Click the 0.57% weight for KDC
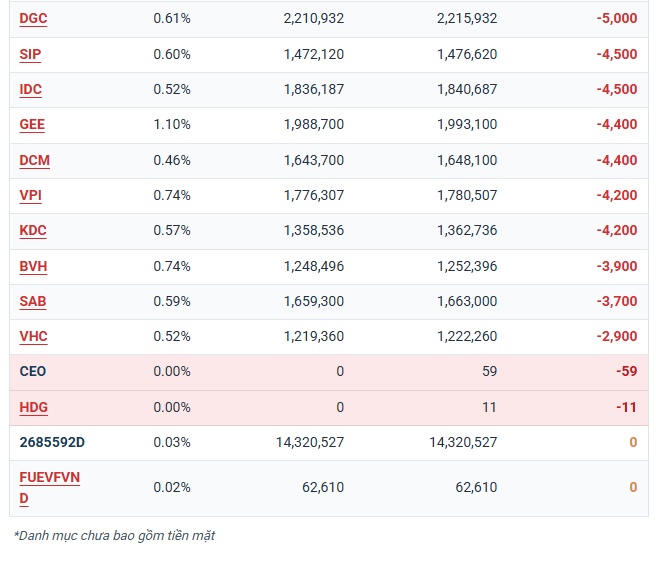 click(172, 231)
